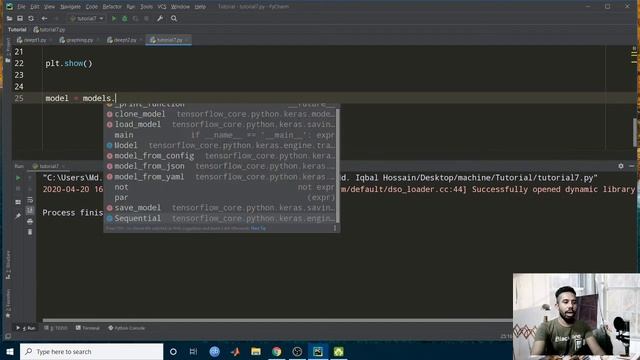Open the completion popup three-dot options
The image size is (640, 360).
point(335,228)
